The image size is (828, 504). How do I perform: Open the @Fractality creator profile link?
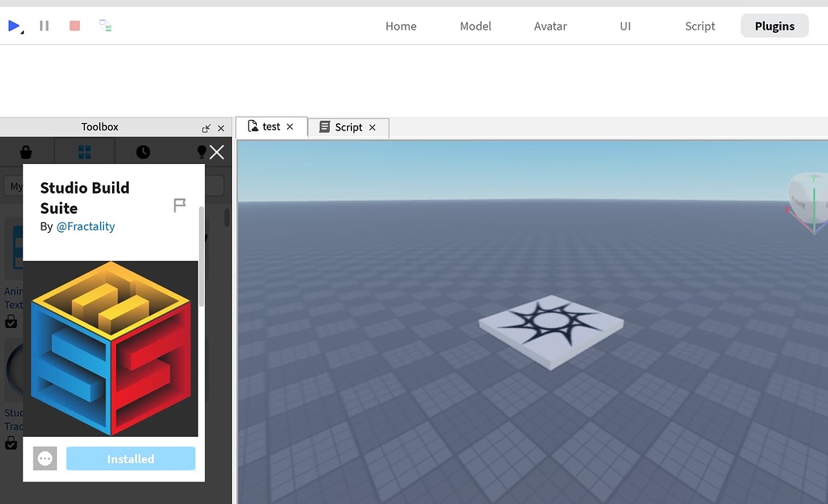86,226
